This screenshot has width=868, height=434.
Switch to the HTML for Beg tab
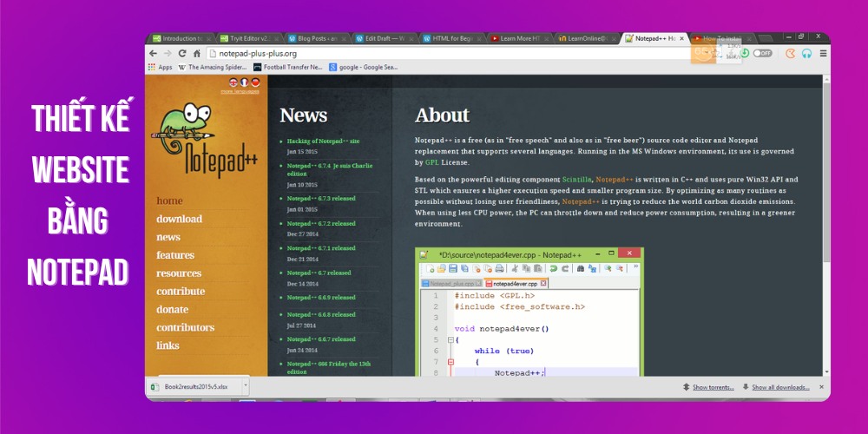tap(451, 39)
